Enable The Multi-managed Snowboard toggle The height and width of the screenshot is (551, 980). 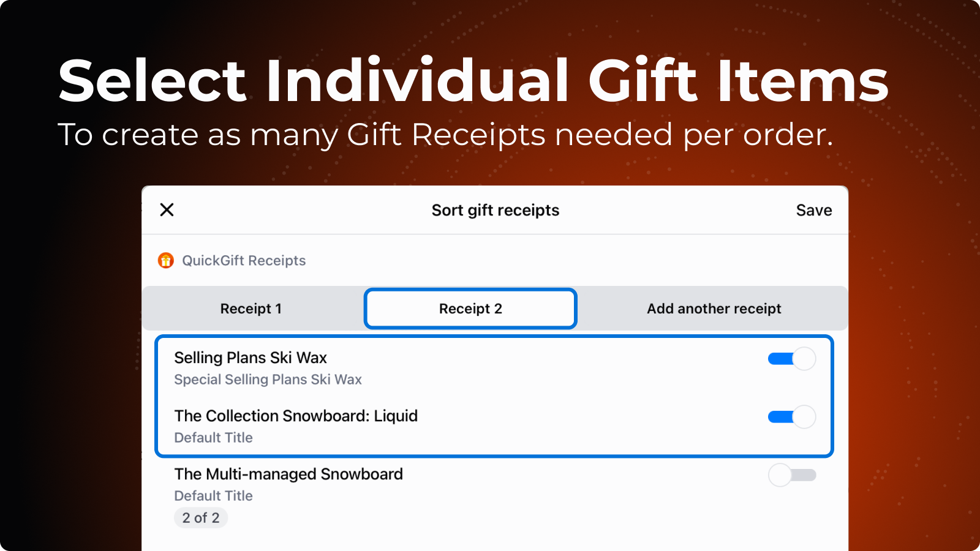pos(792,475)
